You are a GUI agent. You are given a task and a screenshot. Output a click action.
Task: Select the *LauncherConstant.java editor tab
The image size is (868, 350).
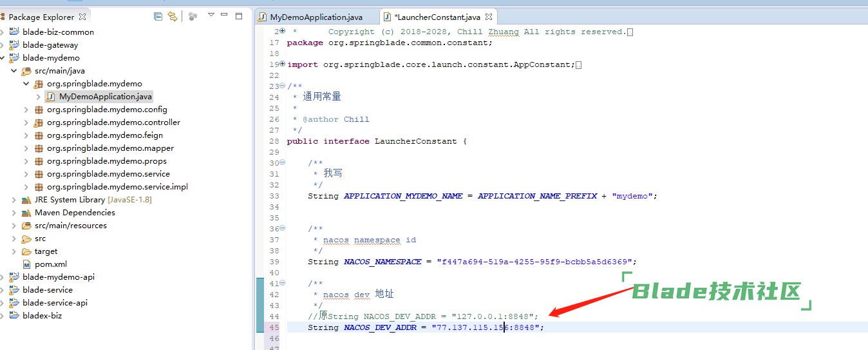pos(437,17)
